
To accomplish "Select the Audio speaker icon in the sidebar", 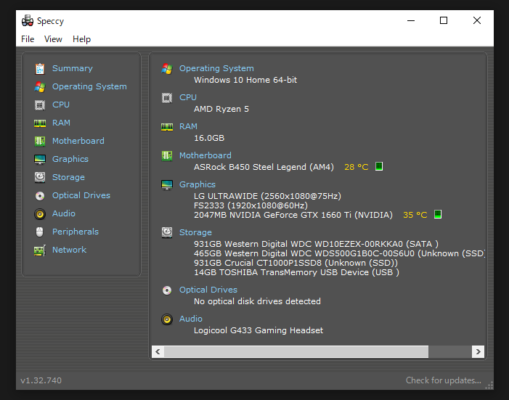I will tap(40, 214).
